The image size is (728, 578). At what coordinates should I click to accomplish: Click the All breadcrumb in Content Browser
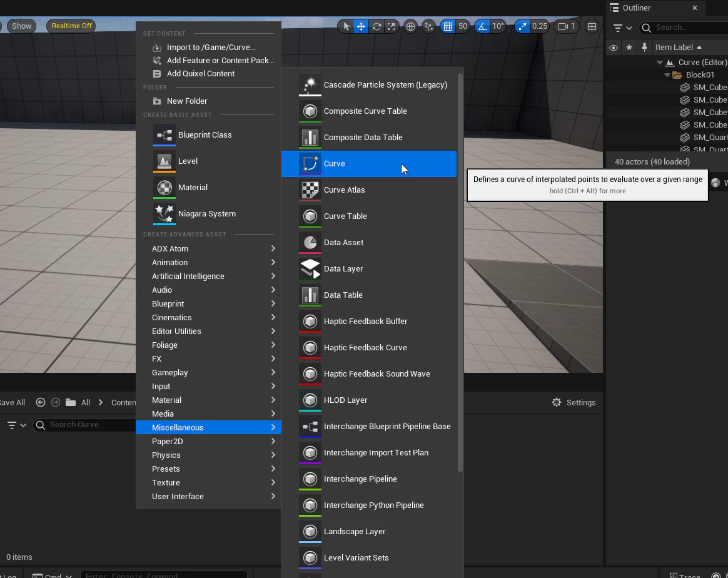point(86,402)
